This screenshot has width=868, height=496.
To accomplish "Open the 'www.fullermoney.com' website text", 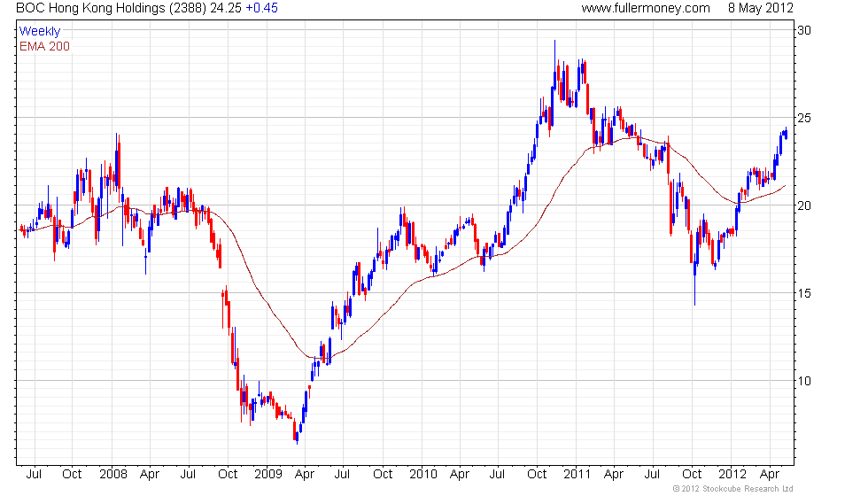I will tap(646, 8).
